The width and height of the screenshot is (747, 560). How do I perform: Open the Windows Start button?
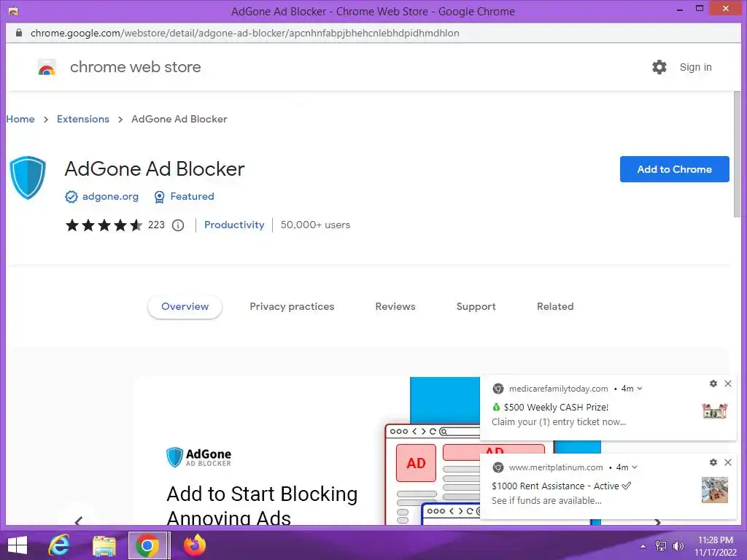(18, 545)
